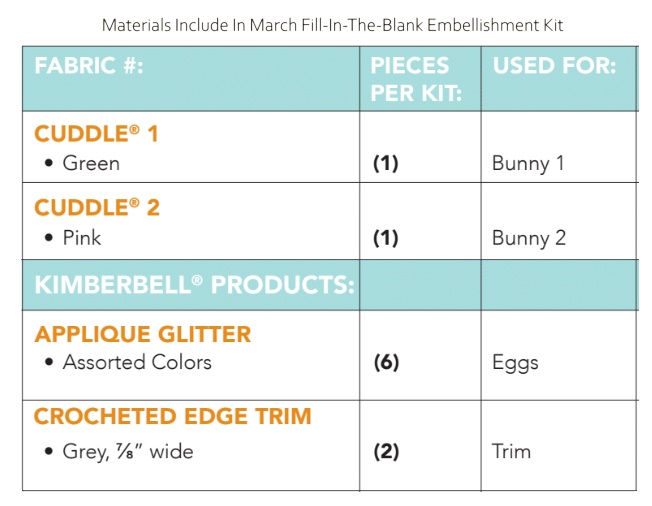
Task: Click the "CUDDLE® 2" heading
Action: tap(97, 208)
